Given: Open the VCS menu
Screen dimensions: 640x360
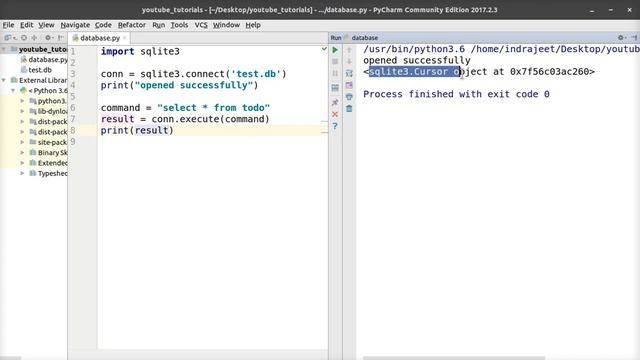Looking at the screenshot, I should (x=201, y=25).
